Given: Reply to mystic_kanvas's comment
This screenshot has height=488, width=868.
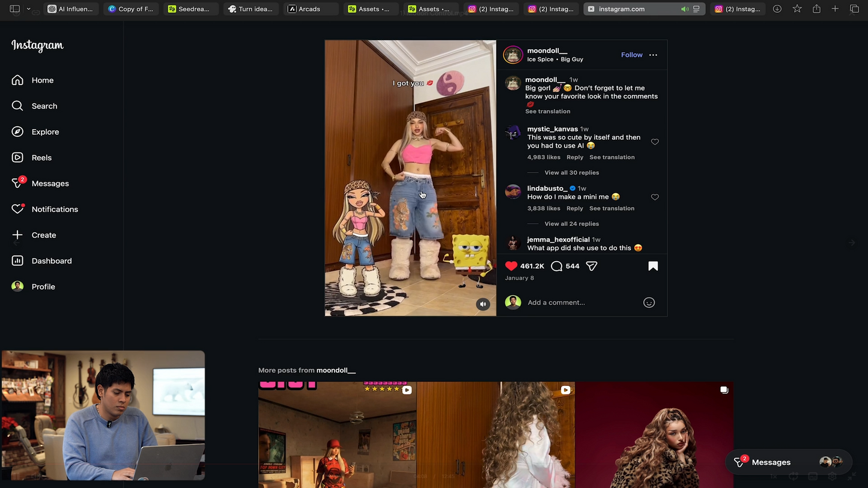Looking at the screenshot, I should 575,157.
